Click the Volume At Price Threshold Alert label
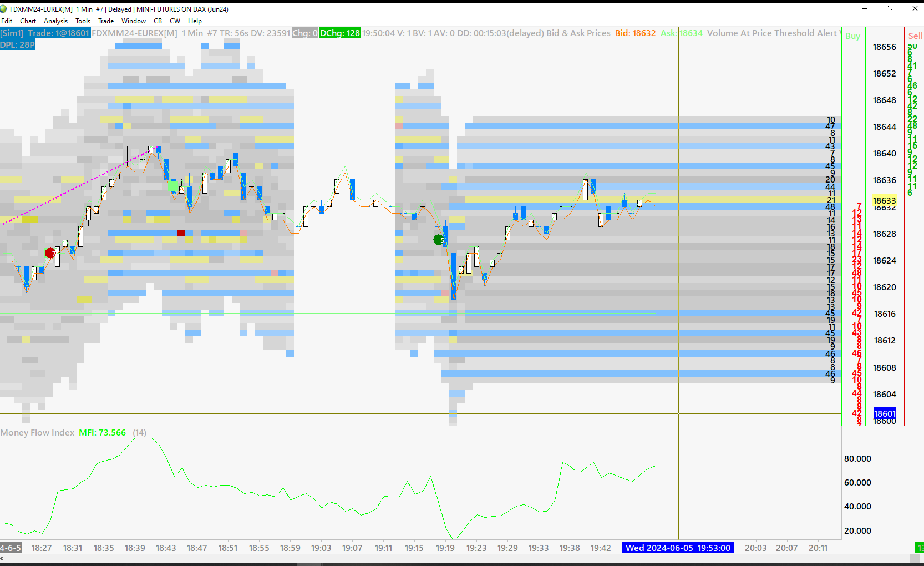The width and height of the screenshot is (924, 566). [772, 33]
